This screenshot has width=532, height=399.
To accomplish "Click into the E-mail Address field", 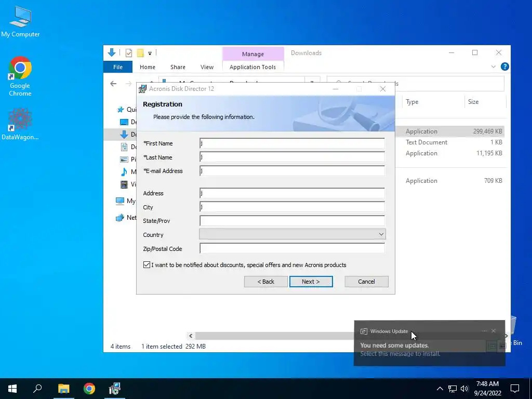I will click(x=292, y=170).
